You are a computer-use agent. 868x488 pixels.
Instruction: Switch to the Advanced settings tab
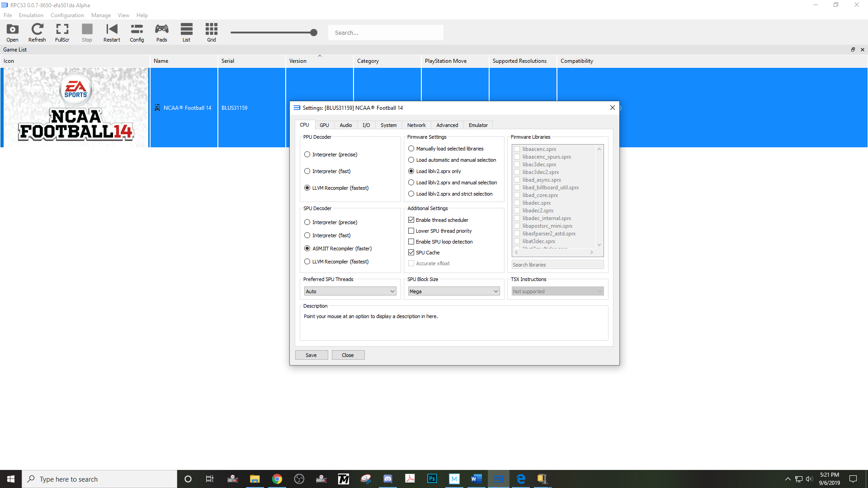pyautogui.click(x=447, y=125)
